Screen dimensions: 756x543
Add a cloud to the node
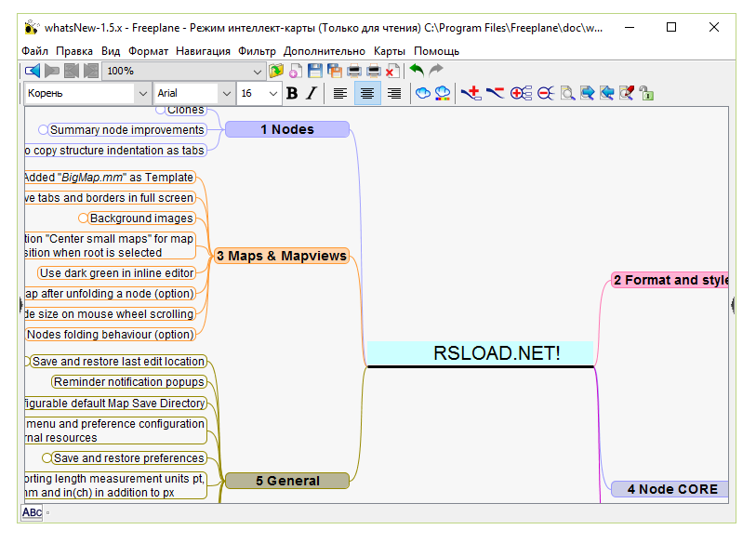(x=423, y=93)
